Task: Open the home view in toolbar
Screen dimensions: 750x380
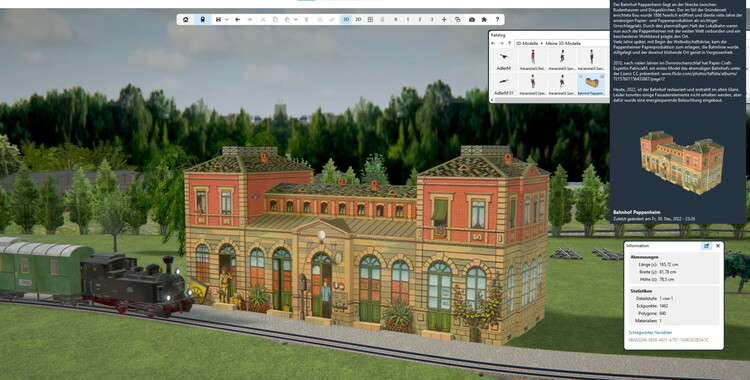Action: (186, 20)
